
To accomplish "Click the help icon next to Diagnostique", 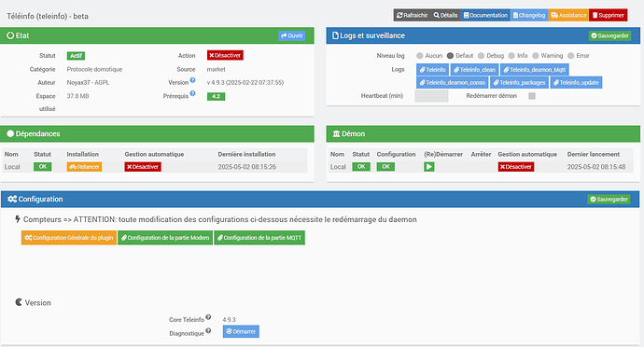I will pyautogui.click(x=208, y=330).
